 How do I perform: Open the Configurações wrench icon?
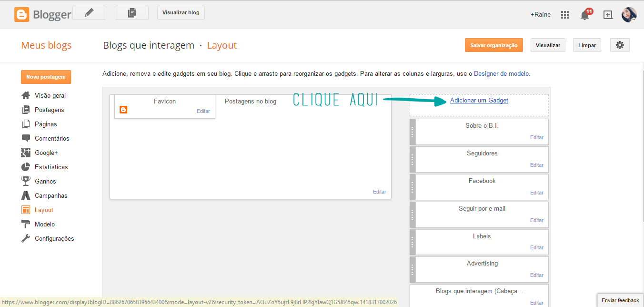coord(25,238)
